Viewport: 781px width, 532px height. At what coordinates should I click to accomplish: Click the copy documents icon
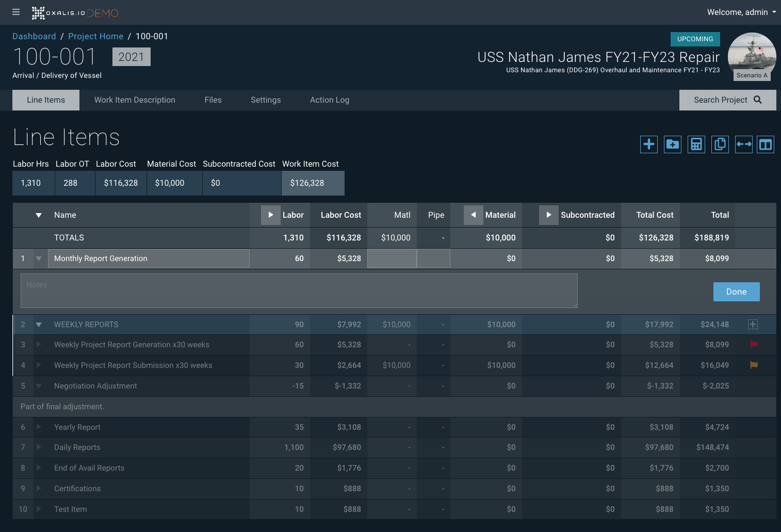tap(720, 144)
